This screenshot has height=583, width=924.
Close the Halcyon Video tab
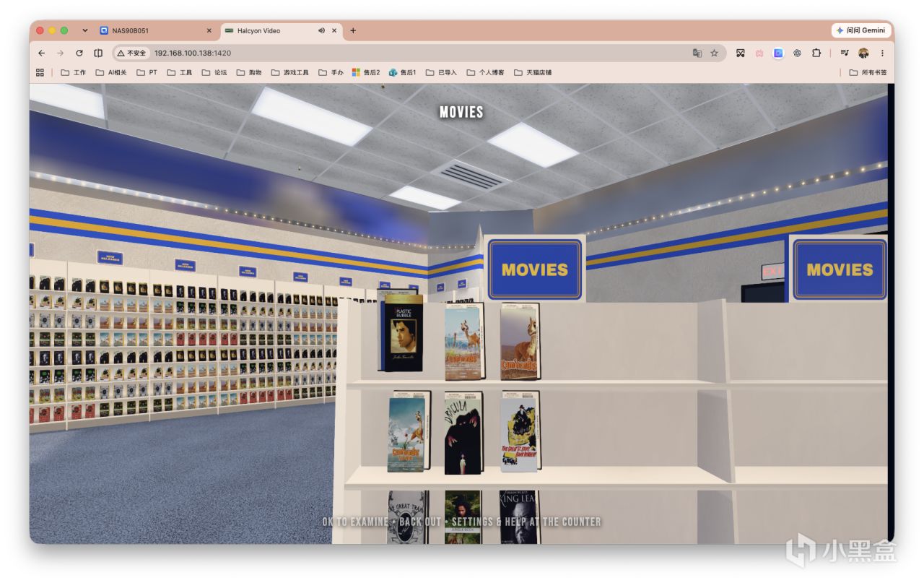[x=334, y=30]
